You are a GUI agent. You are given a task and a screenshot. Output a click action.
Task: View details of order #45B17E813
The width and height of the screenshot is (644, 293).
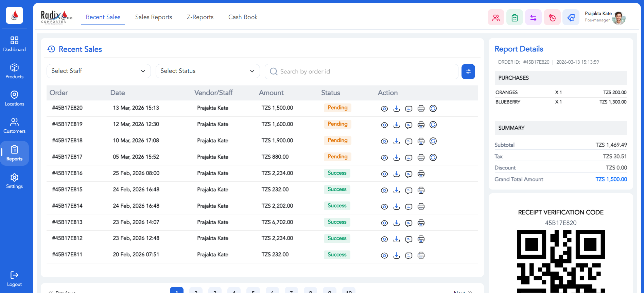point(384,223)
